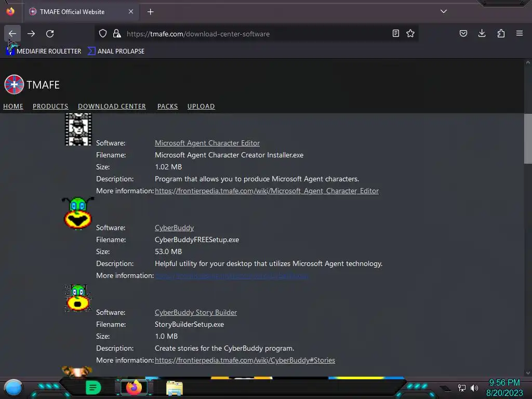The height and width of the screenshot is (399, 532).
Task: Open the CyberBuddy Story Builder link
Action: click(x=196, y=312)
